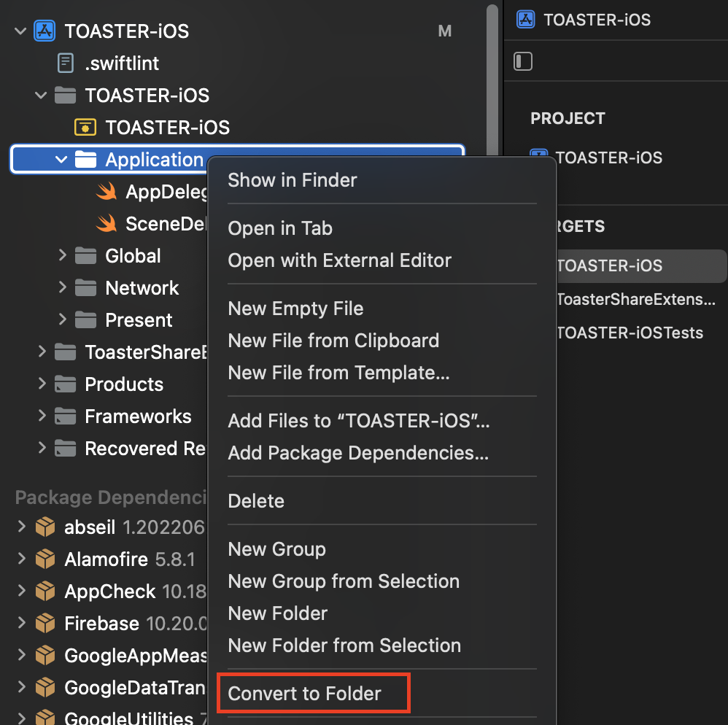Click the navigator vertical scrollbar
This screenshot has width=728, height=725.
(x=492, y=79)
